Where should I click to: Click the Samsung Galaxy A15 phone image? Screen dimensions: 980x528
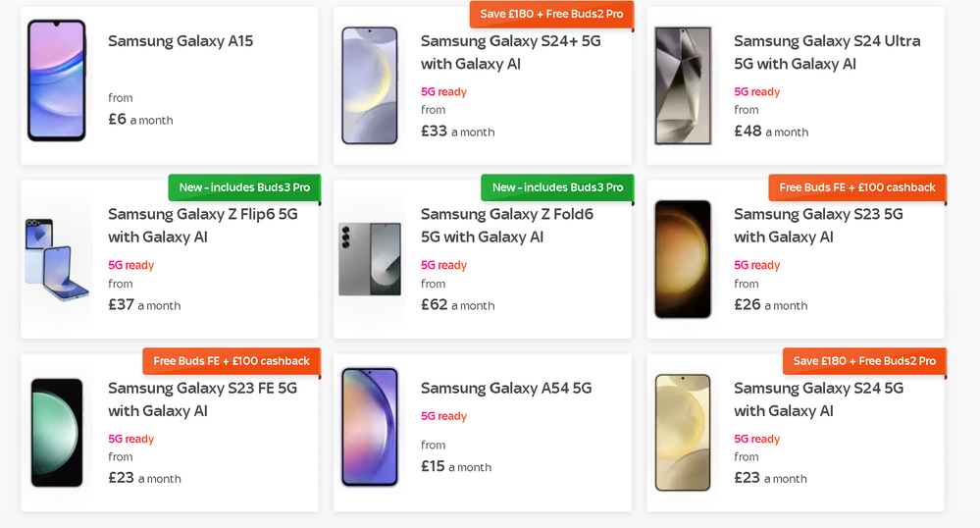(57, 80)
